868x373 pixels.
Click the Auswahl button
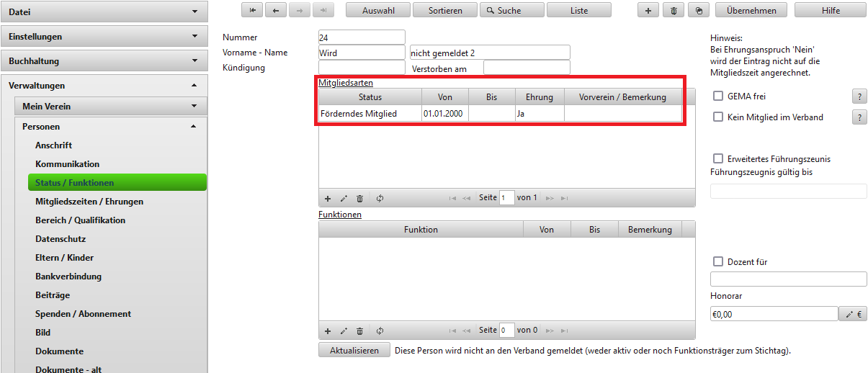point(378,10)
